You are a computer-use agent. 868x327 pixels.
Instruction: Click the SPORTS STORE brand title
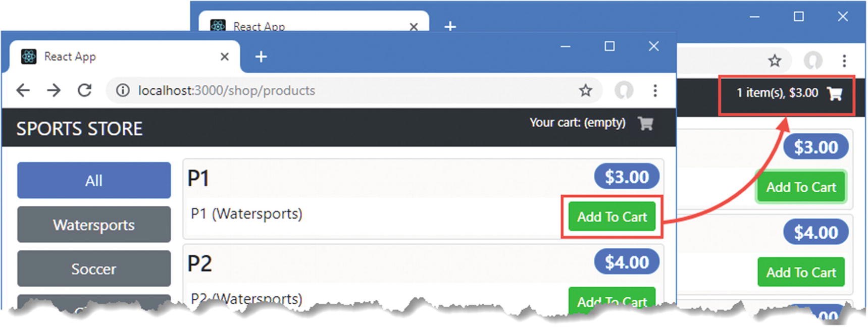[79, 129]
